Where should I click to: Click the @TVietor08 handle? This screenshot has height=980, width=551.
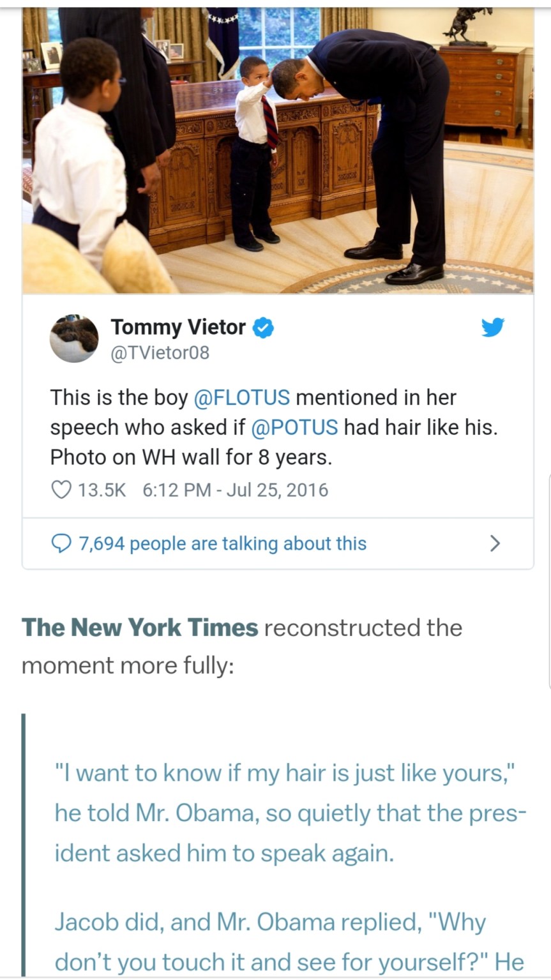point(160,352)
